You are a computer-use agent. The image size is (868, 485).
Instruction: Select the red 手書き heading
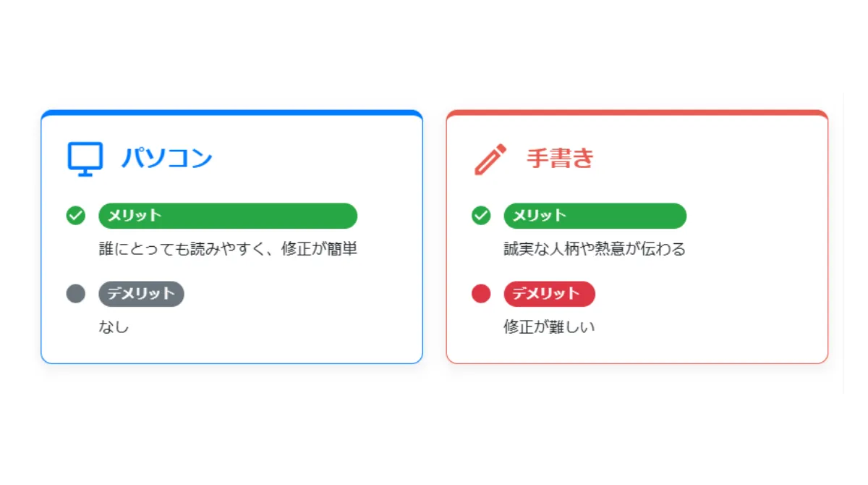560,158
